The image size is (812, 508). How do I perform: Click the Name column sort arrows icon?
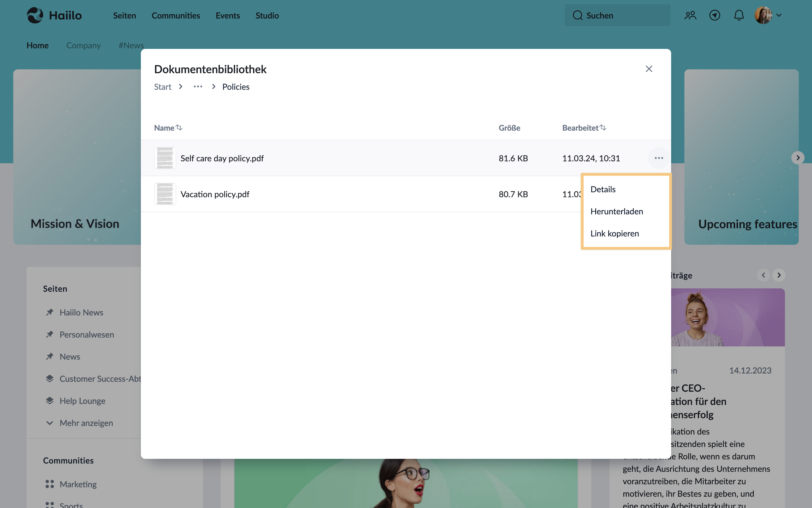(x=179, y=127)
